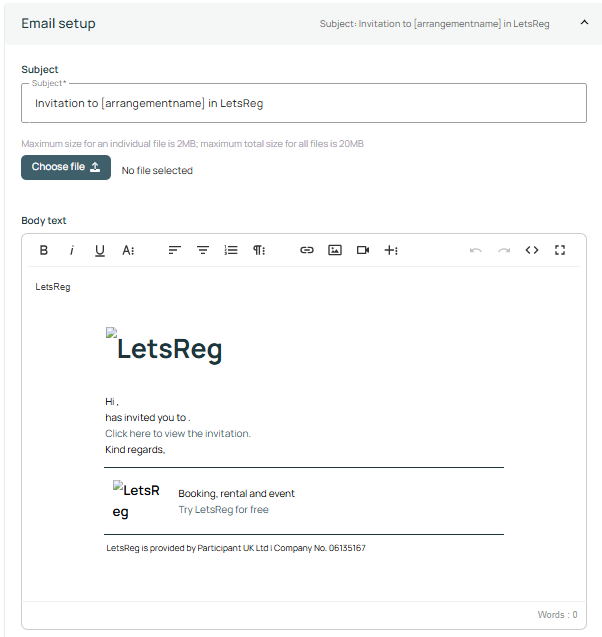The width and height of the screenshot is (602, 637).
Task: Insert an image into body
Action: [x=335, y=250]
